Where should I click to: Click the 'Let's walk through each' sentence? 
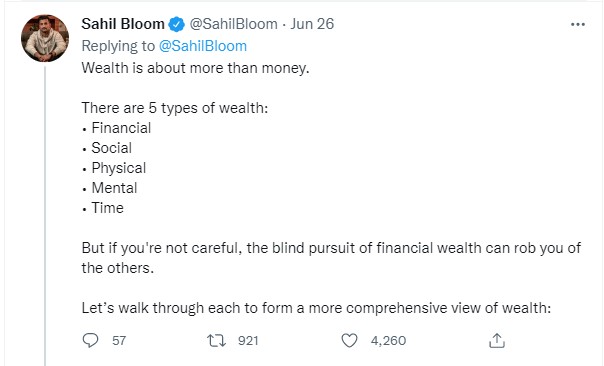[316, 308]
